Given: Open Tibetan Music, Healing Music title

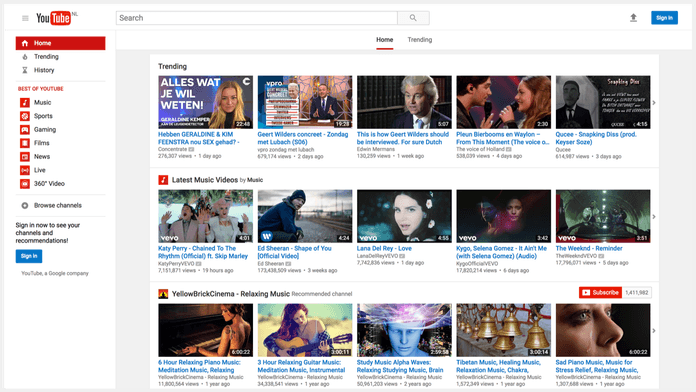Looking at the screenshot, I should (498, 366).
